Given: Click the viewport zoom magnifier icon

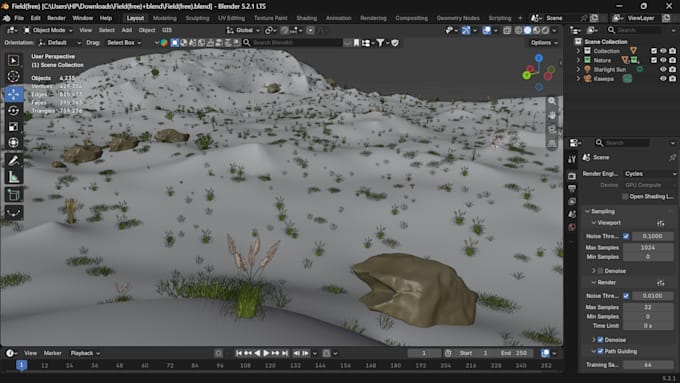Looking at the screenshot, I should point(552,101).
